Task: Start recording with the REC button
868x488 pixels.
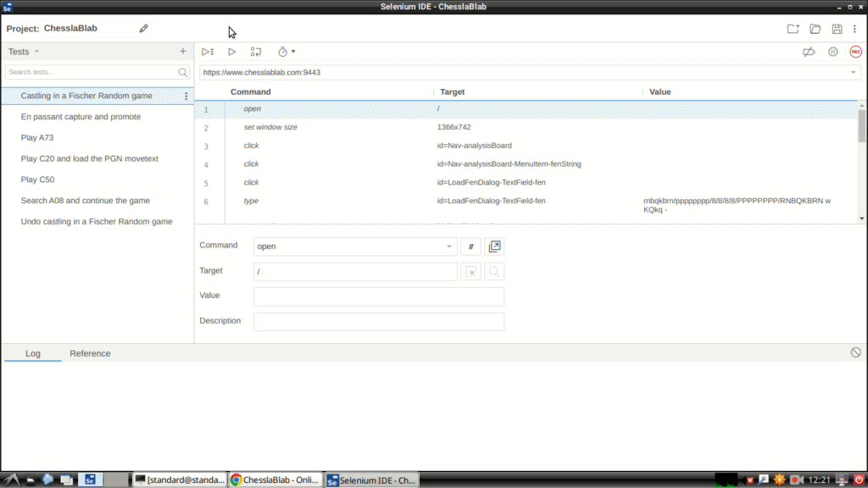Action: 854,51
